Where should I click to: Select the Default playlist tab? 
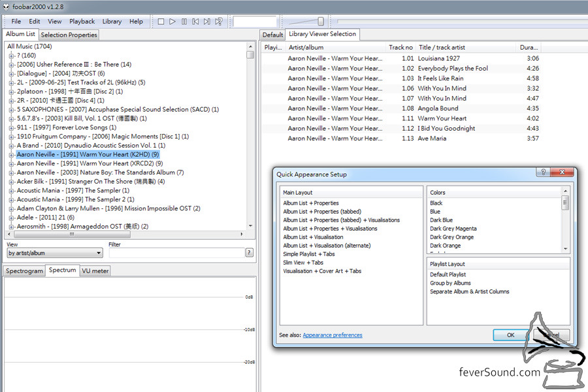[x=272, y=35]
